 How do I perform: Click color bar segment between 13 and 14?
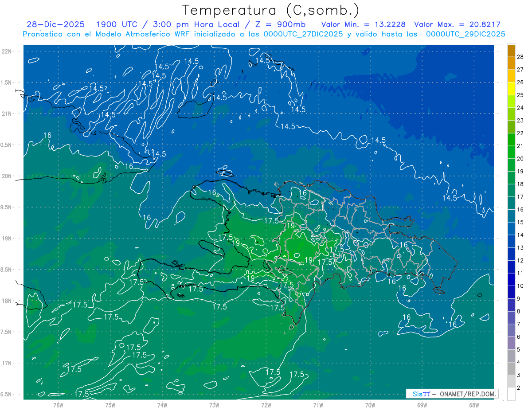coord(511,242)
